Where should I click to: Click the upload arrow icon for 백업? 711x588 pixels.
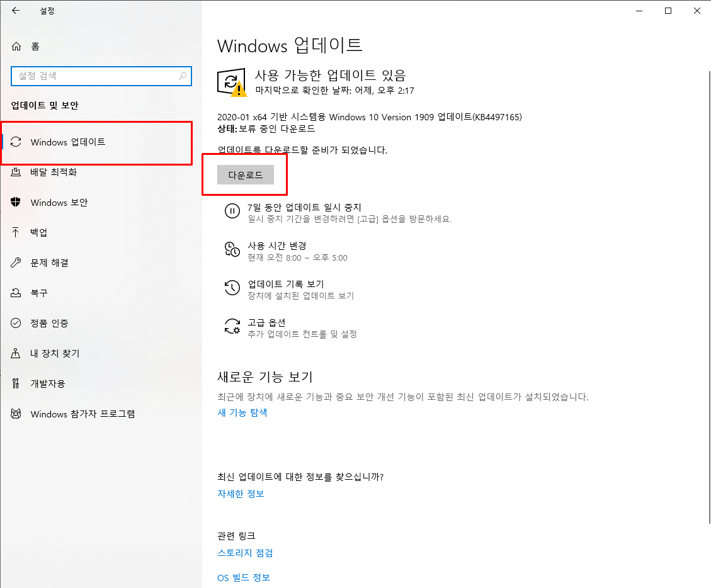coord(16,232)
